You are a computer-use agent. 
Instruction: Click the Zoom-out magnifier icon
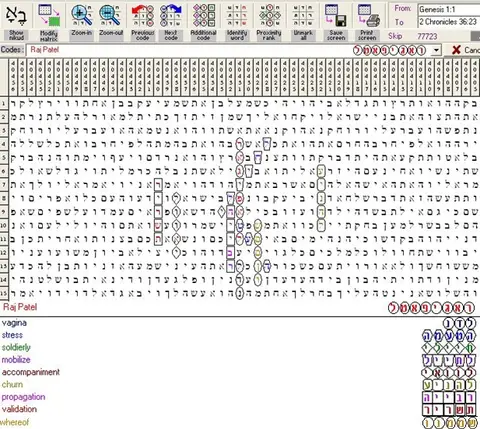[x=110, y=16]
